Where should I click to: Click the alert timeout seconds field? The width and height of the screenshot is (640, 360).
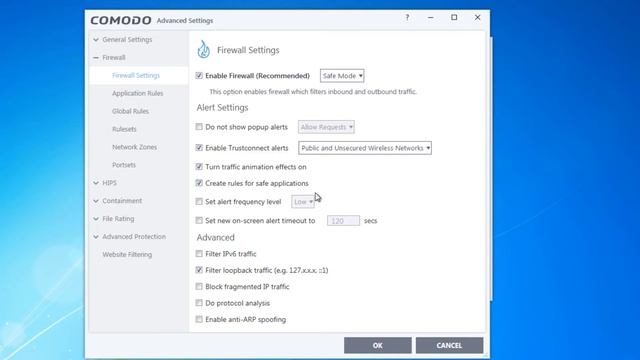[343, 221]
